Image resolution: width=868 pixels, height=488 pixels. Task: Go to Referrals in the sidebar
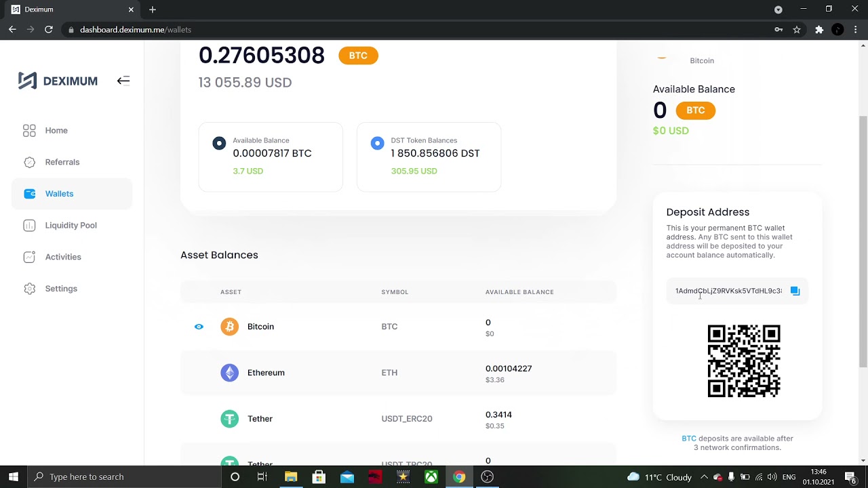[x=62, y=162]
